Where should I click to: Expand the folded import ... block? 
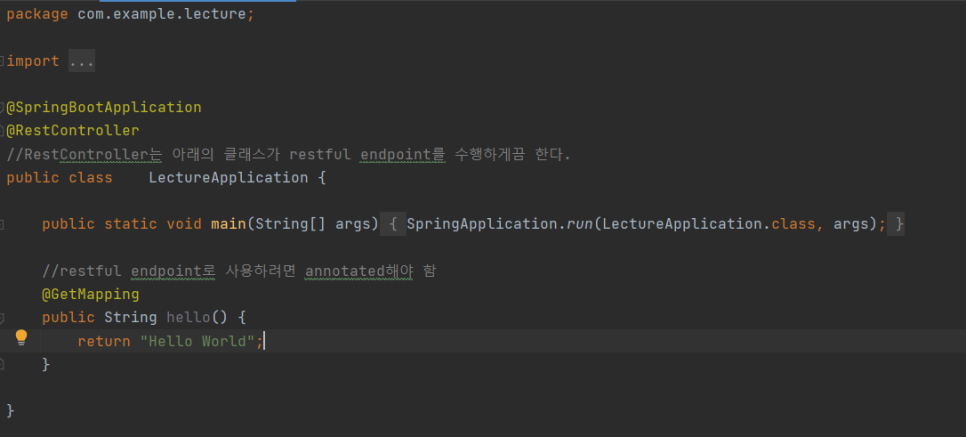(81, 61)
